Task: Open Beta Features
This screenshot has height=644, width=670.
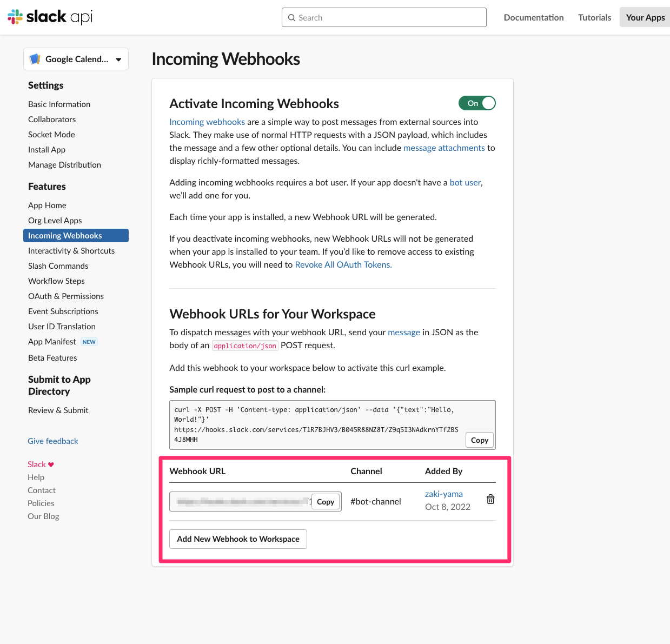Action: tap(52, 357)
